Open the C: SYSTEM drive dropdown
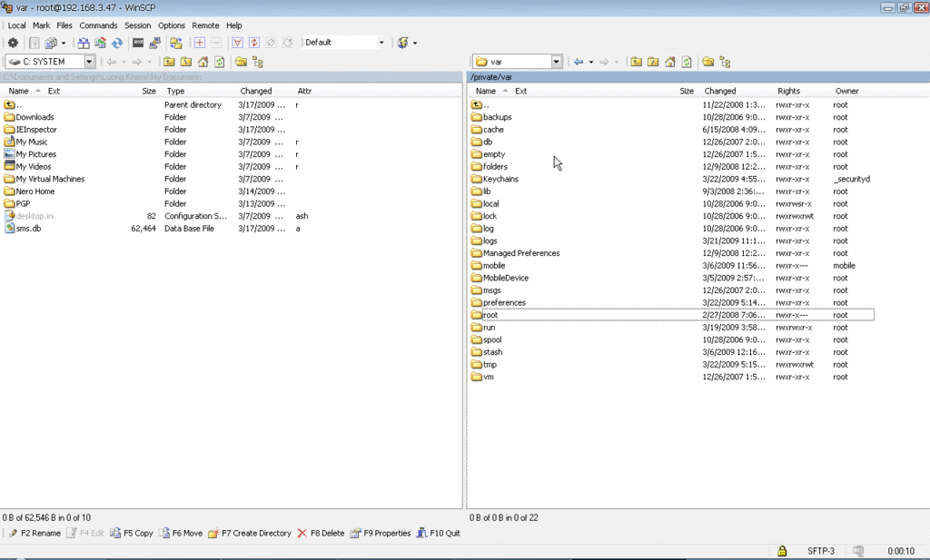930x560 pixels. (89, 62)
